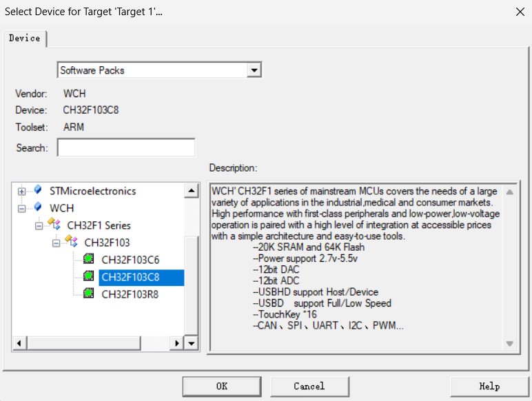Viewport: 532px width, 401px height.
Task: Select the CH32F1 Series label
Action: pos(99,225)
